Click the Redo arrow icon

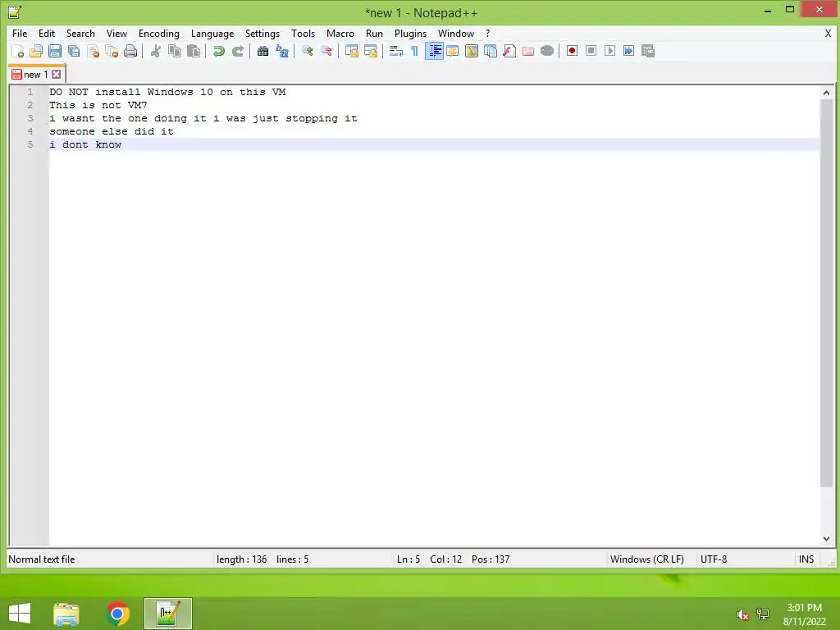coord(238,51)
